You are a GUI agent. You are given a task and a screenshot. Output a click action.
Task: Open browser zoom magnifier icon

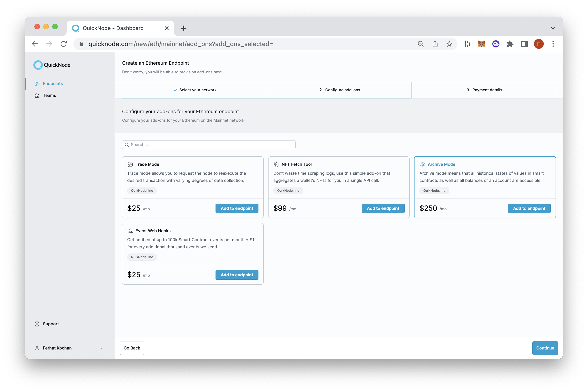point(421,44)
